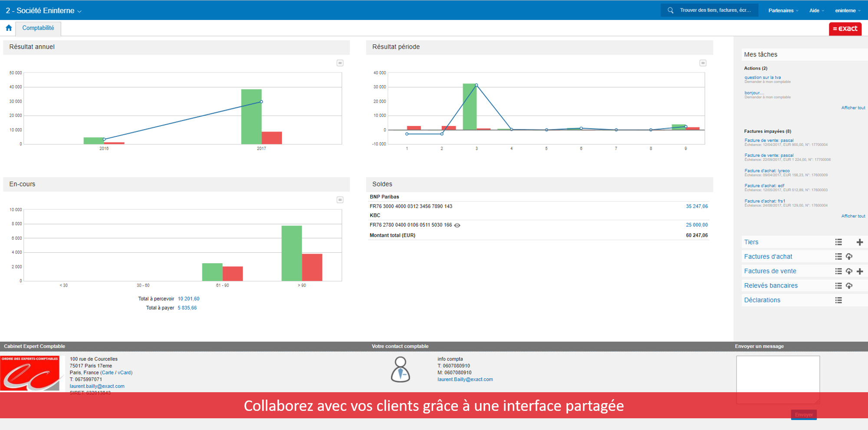Select IBAN FR76 3000 4000 0312 text
The height and width of the screenshot is (430, 868).
411,206
